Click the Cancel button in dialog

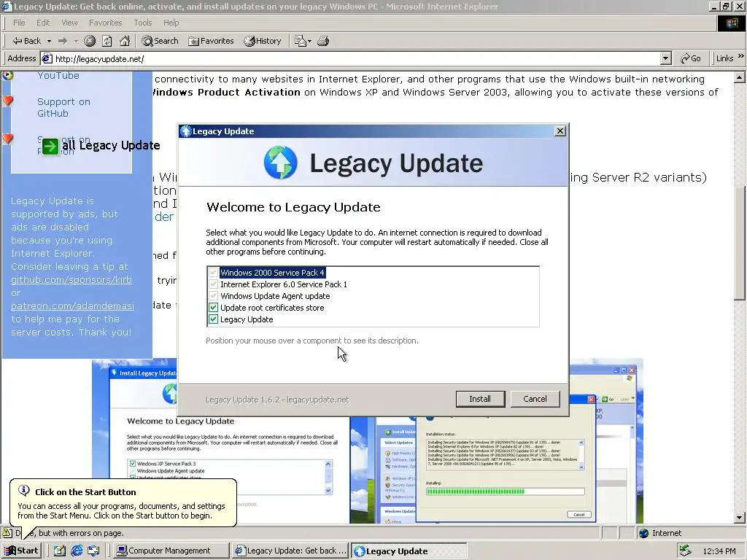point(535,399)
